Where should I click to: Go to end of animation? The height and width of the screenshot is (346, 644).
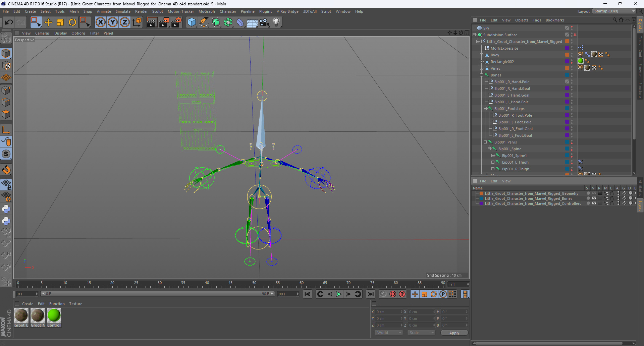coord(370,294)
